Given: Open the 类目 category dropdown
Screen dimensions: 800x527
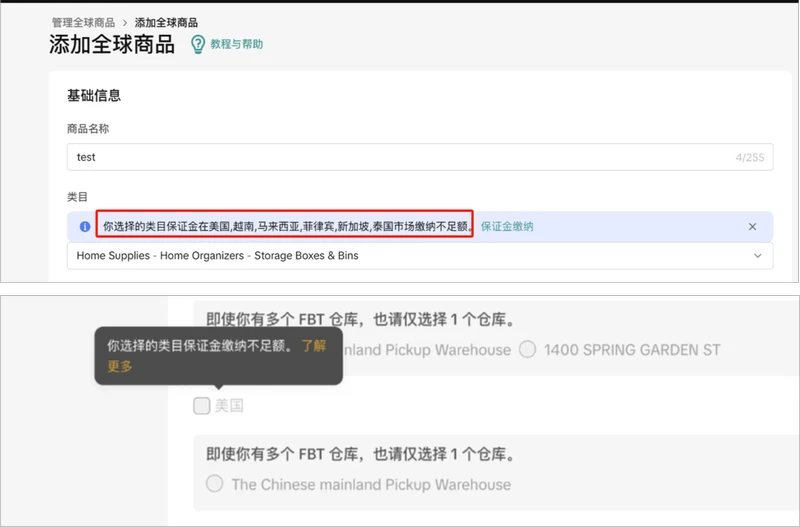Looking at the screenshot, I should tap(418, 256).
